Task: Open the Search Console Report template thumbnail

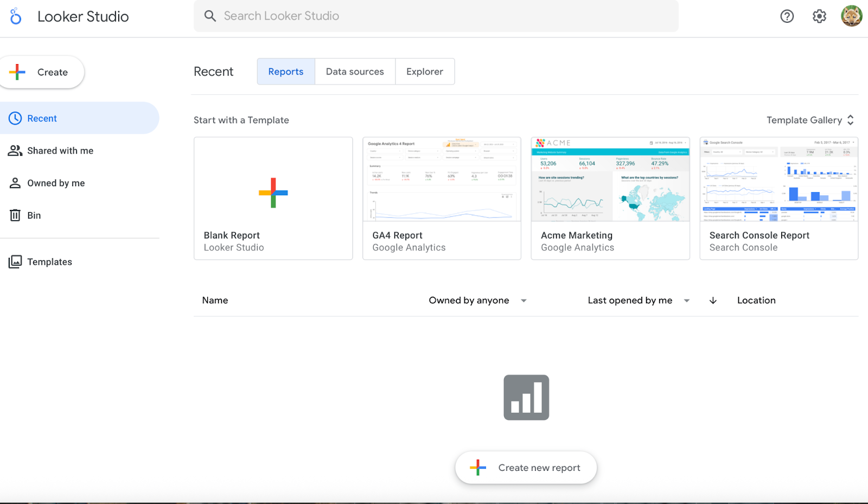Action: coord(779,180)
